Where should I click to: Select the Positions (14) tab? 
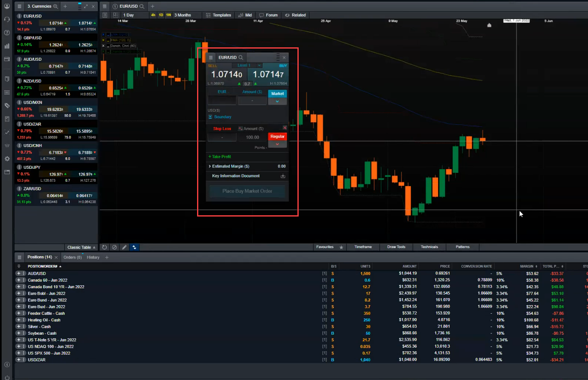40,257
